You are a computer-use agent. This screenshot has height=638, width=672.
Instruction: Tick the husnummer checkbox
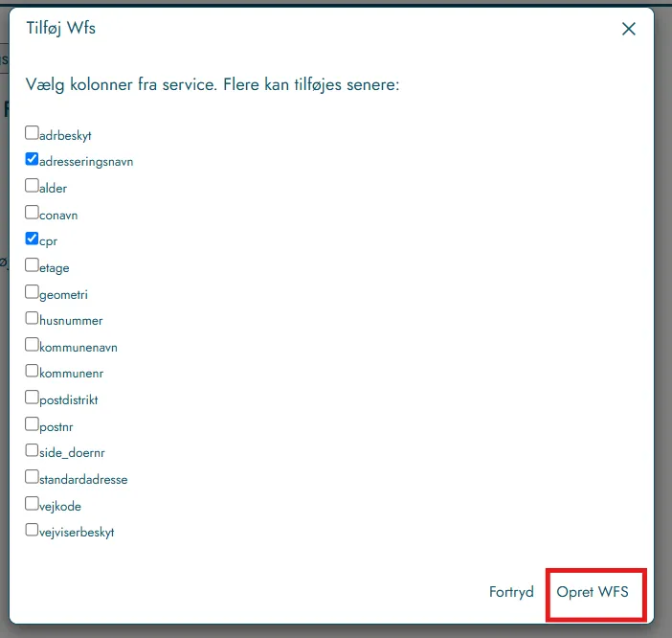pos(32,318)
